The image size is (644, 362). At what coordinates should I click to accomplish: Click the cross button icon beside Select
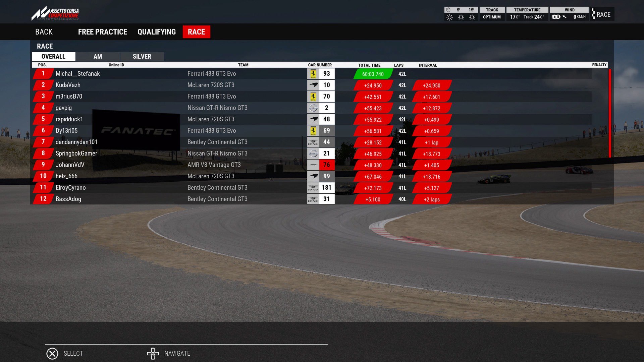52,354
